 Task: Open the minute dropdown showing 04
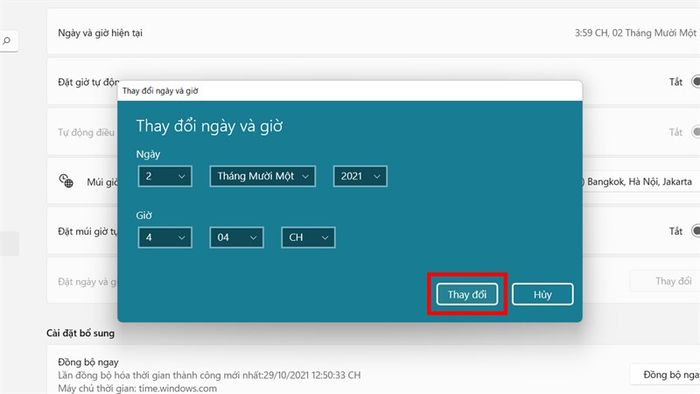click(236, 237)
